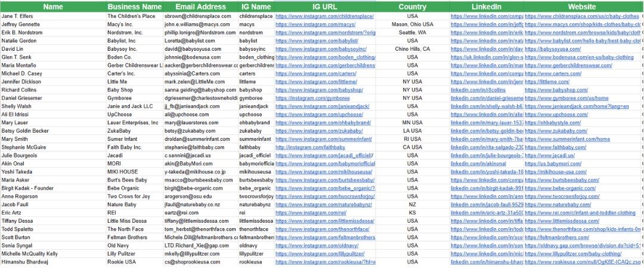Select the Country column header
Image resolution: width=644 pixels, height=270 pixels.
point(413,7)
